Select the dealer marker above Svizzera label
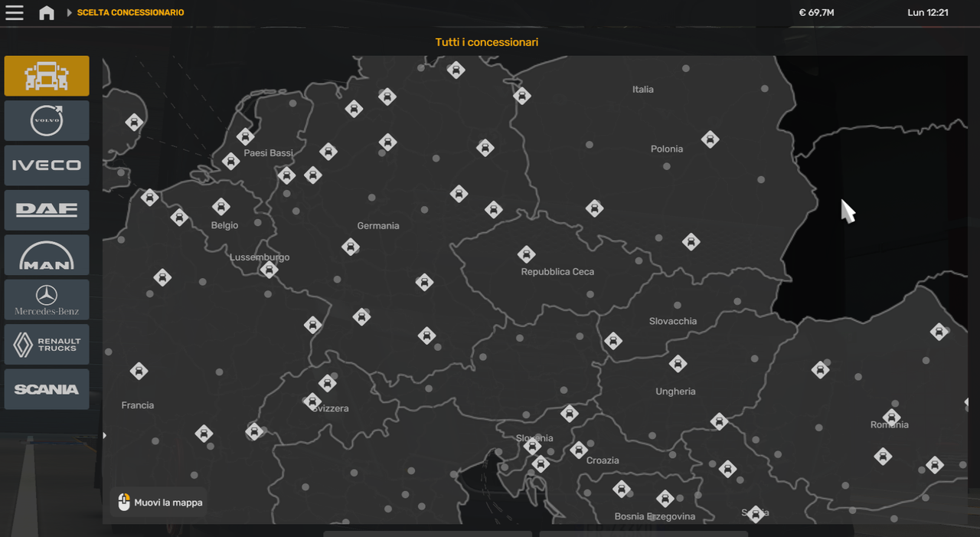 [x=328, y=383]
